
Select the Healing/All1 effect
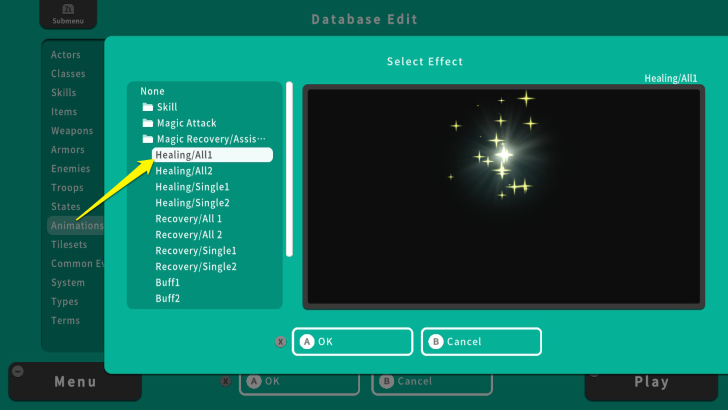click(212, 155)
